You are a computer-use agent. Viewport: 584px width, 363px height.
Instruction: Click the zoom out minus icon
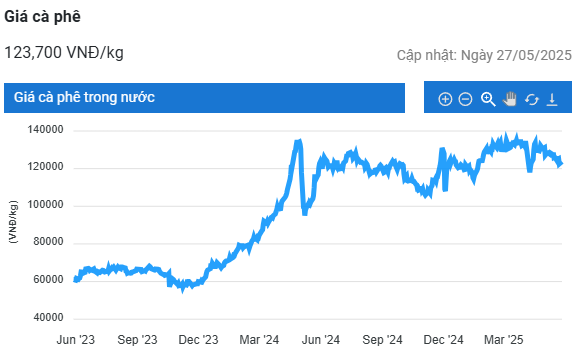465,99
